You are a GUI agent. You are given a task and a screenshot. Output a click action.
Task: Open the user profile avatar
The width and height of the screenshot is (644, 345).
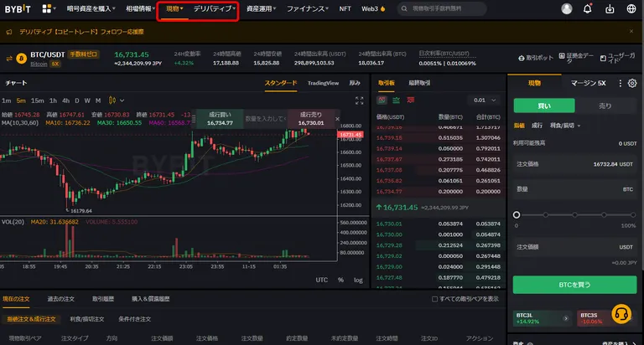coord(567,8)
